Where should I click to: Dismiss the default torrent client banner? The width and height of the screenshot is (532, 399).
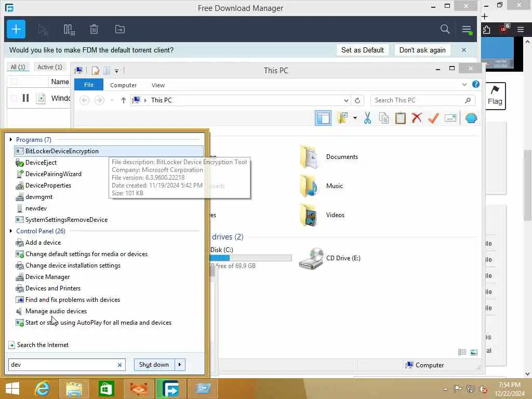[464, 50]
